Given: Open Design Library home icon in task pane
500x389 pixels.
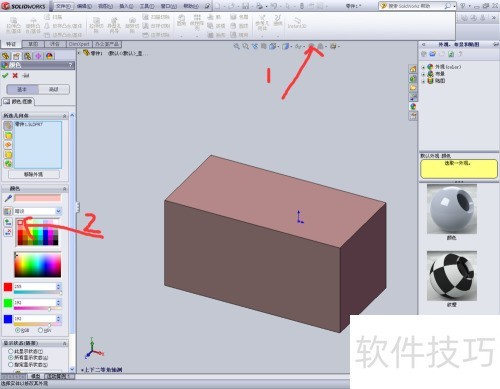Looking at the screenshot, I should [x=413, y=69].
